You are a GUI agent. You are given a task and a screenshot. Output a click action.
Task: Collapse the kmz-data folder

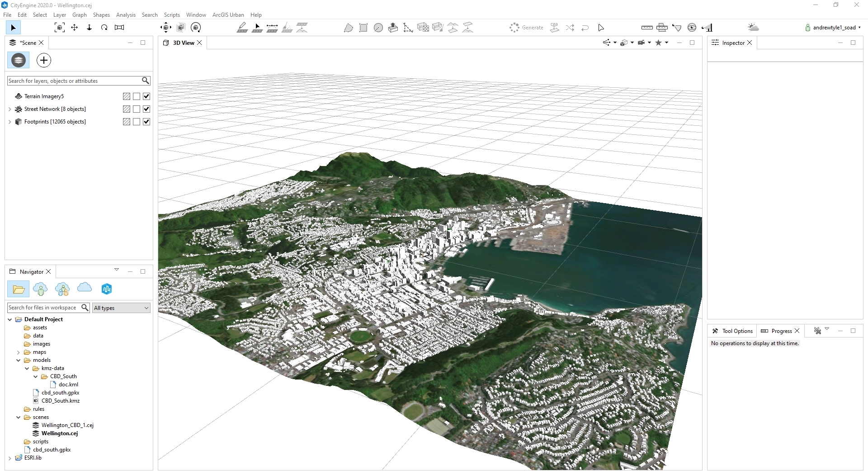point(27,368)
